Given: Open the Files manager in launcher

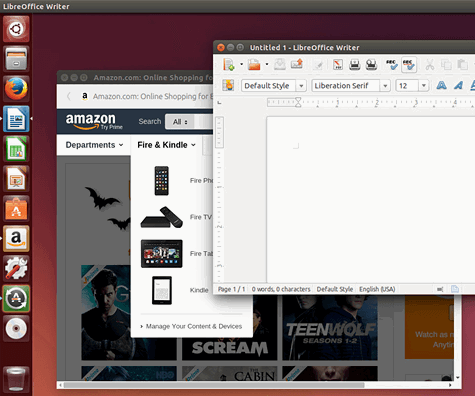Looking at the screenshot, I should (16, 59).
